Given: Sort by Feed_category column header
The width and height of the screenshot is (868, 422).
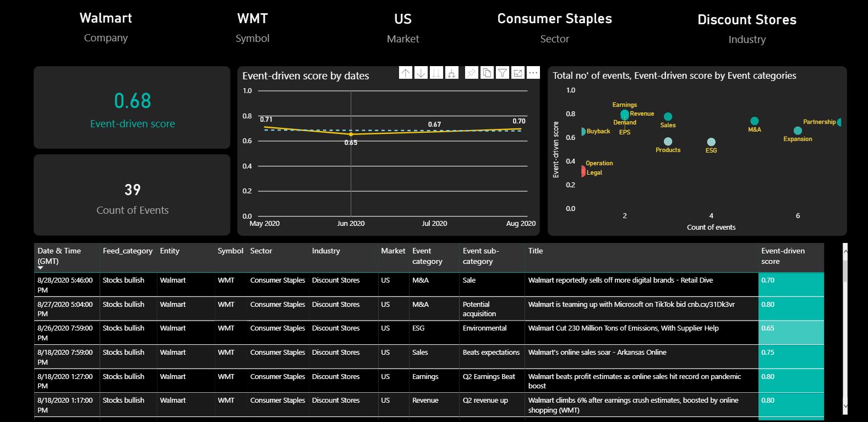Looking at the screenshot, I should (128, 251).
